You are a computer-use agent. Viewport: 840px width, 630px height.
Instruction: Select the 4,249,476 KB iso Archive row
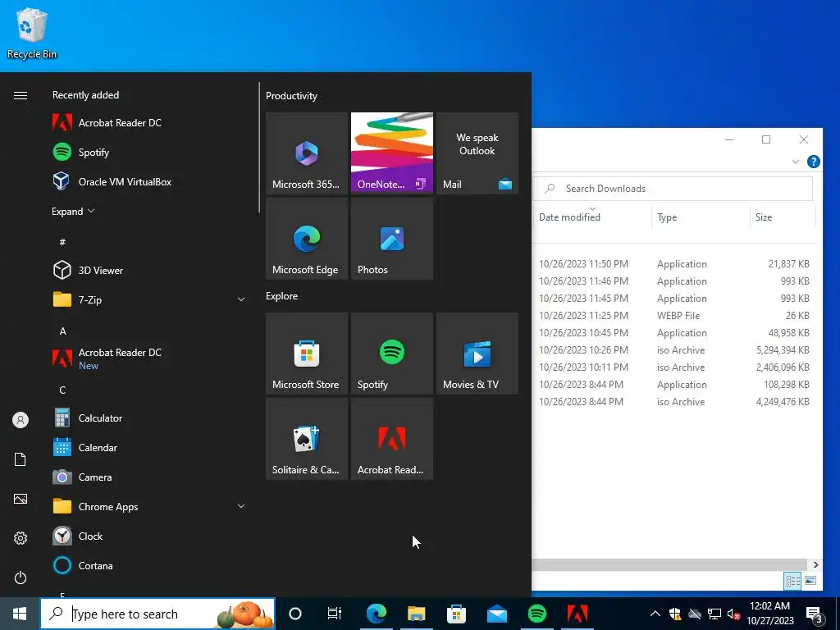[x=676, y=402]
